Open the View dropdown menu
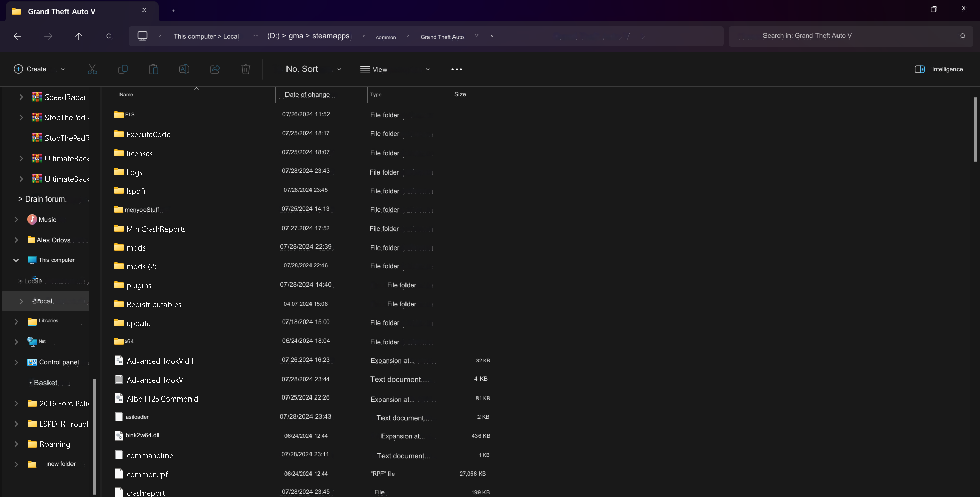The height and width of the screenshot is (497, 980). click(x=395, y=69)
